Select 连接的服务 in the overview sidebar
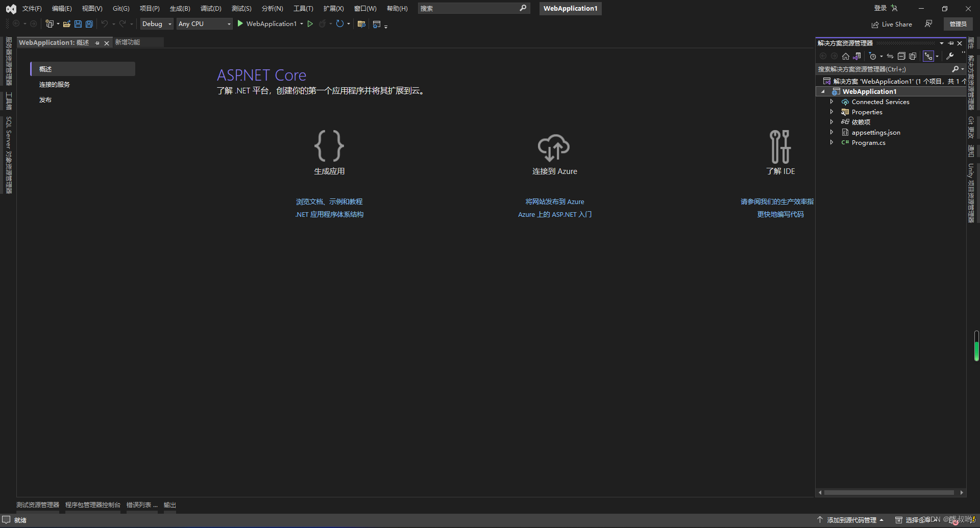Image resolution: width=980 pixels, height=528 pixels. coord(54,85)
